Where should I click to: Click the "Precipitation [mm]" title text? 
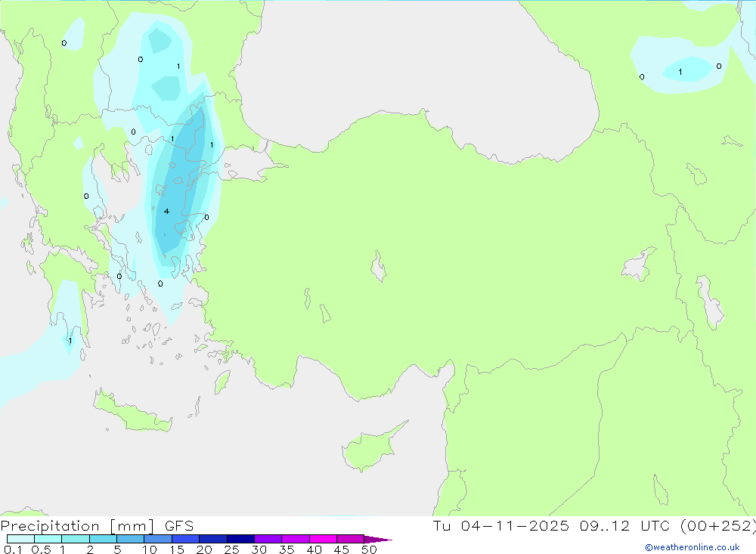(x=77, y=526)
